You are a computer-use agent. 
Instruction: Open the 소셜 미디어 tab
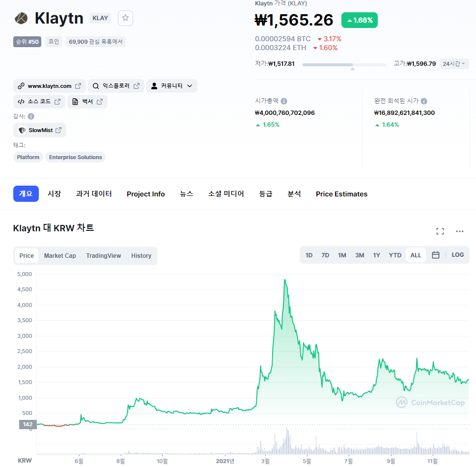point(226,193)
